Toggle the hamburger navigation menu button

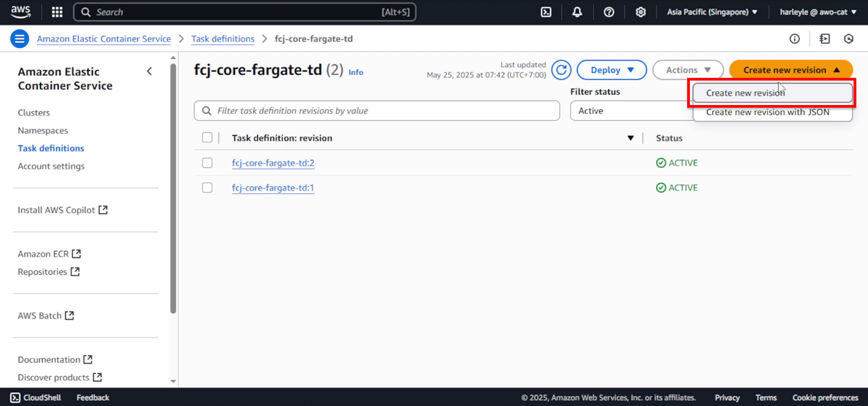coord(19,39)
